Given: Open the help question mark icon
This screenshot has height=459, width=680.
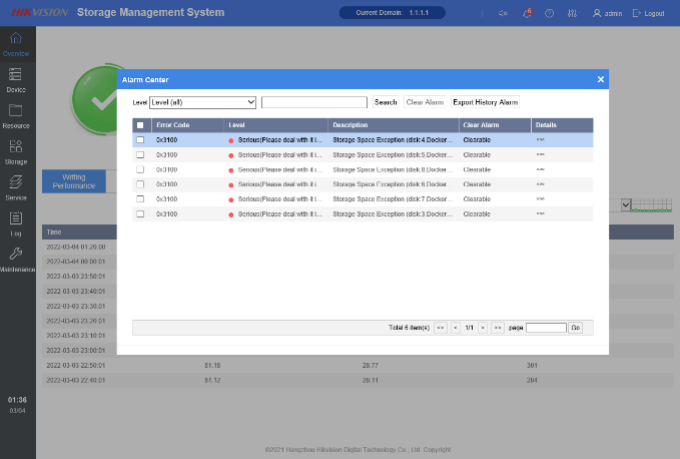Looking at the screenshot, I should tap(549, 13).
